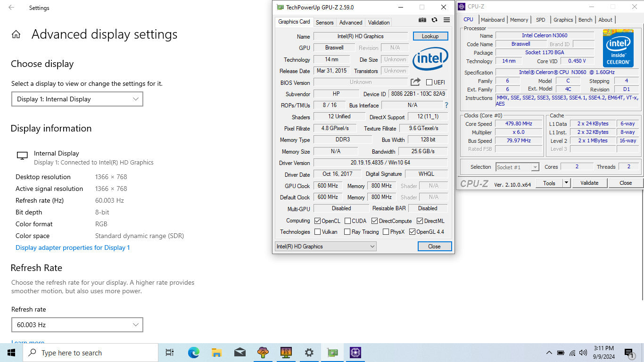Toggle the Ray Tracing checkbox

pos(347,232)
